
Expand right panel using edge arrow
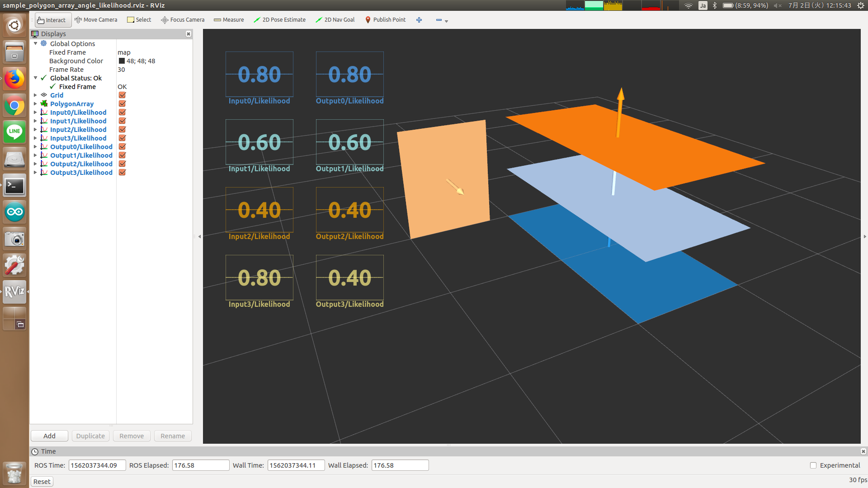[x=865, y=236]
